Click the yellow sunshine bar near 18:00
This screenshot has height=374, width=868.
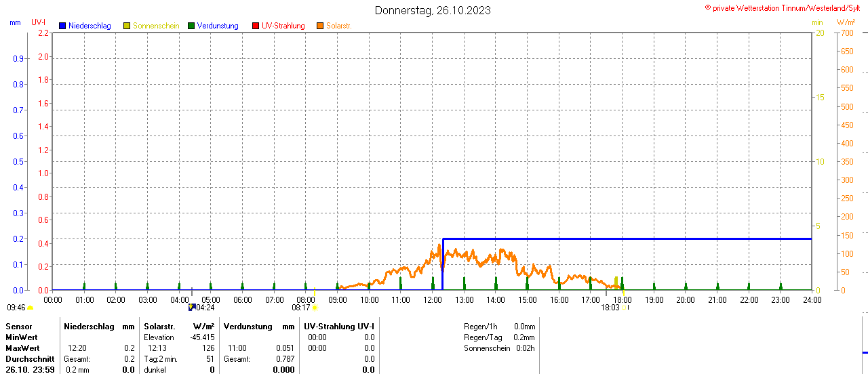tap(616, 282)
